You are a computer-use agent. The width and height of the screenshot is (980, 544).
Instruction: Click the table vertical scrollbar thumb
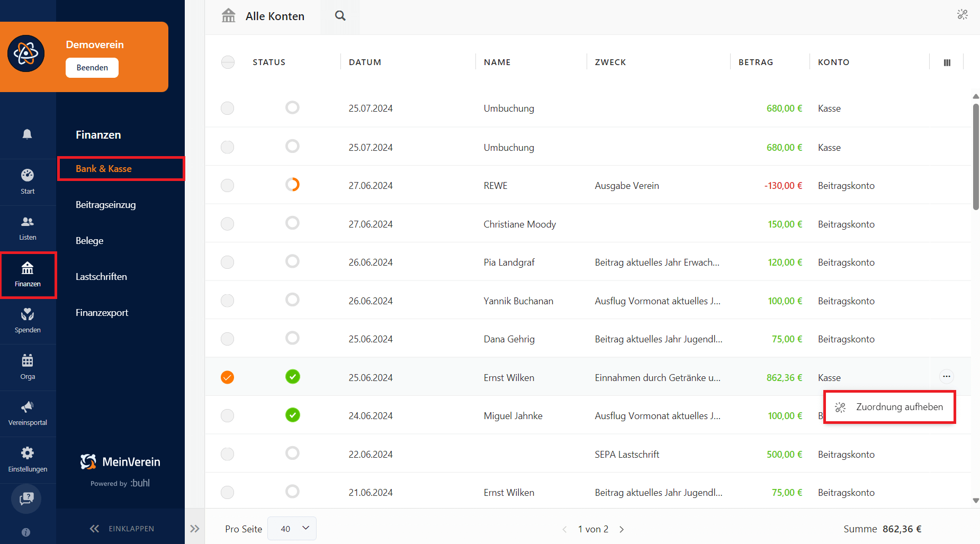point(976,157)
